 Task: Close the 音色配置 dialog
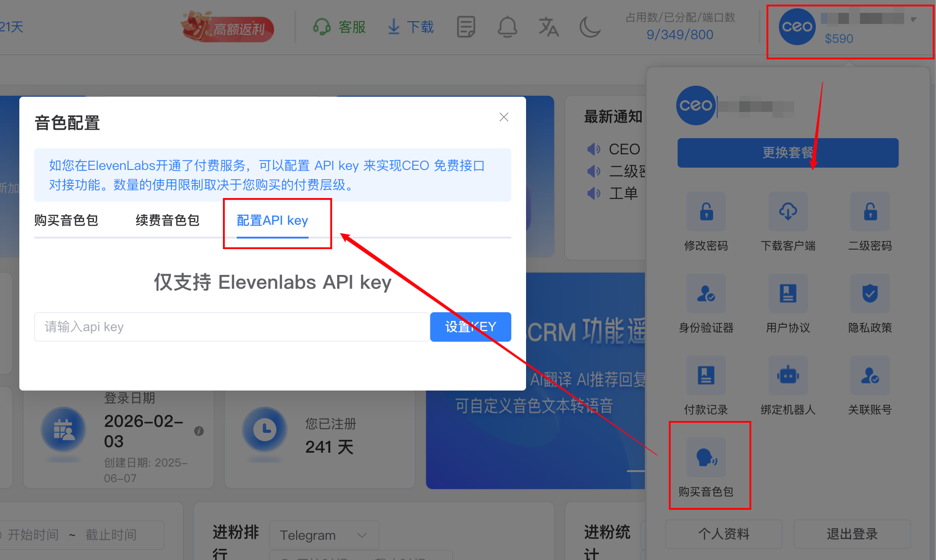click(x=504, y=117)
